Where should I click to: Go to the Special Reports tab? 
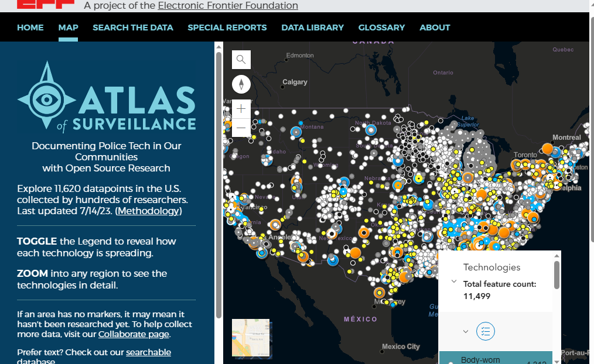227,28
